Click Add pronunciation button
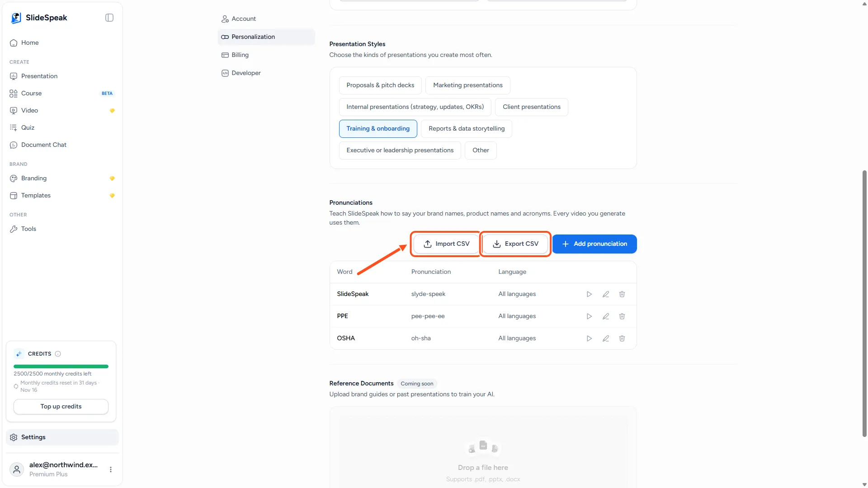868x488 pixels. [x=594, y=244]
